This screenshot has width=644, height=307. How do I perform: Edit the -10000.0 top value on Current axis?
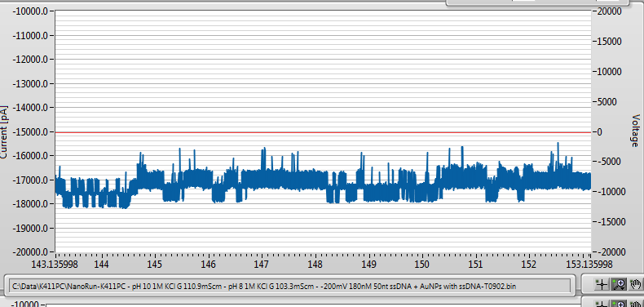(x=31, y=11)
